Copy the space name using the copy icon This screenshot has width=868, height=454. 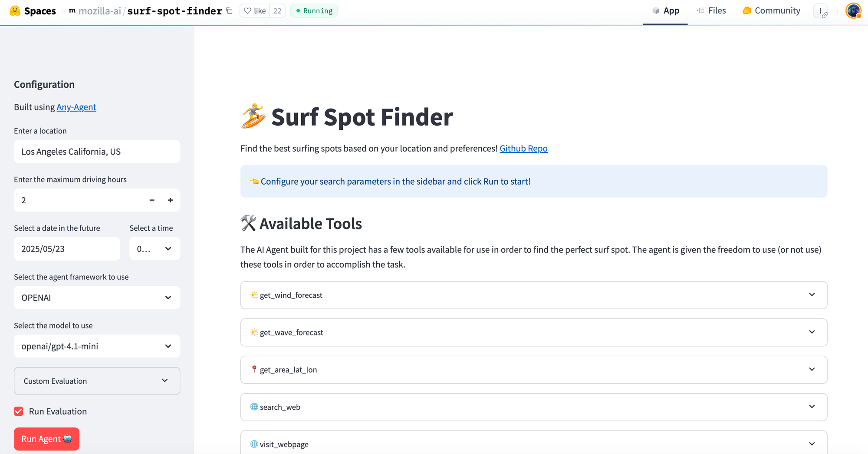230,11
